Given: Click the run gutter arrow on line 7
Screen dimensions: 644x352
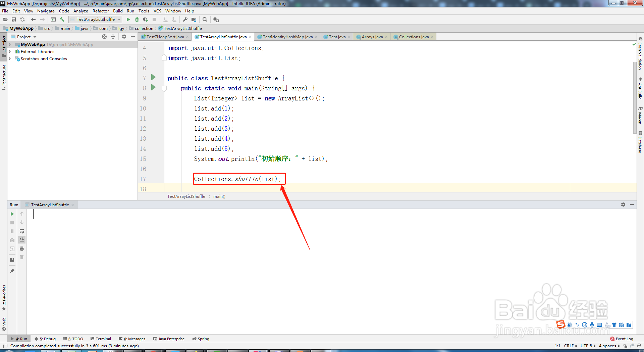Looking at the screenshot, I should tap(153, 77).
